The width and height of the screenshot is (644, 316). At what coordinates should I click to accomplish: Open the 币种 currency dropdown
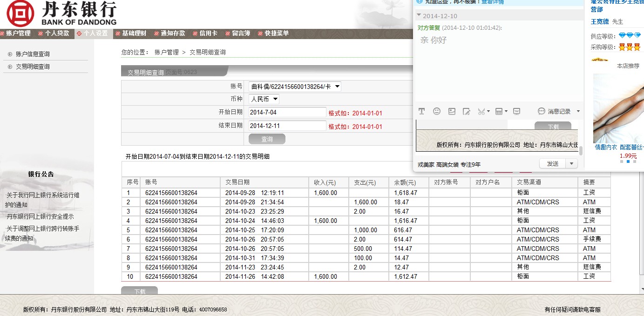click(264, 99)
